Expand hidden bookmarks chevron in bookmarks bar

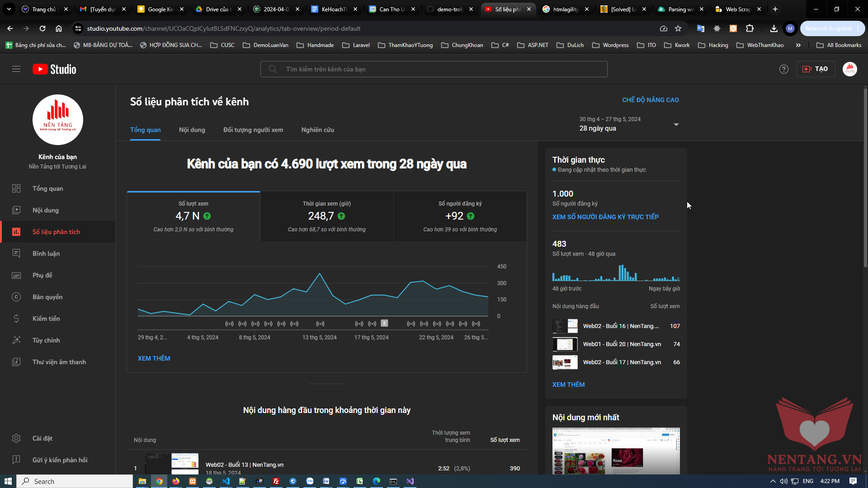(798, 45)
